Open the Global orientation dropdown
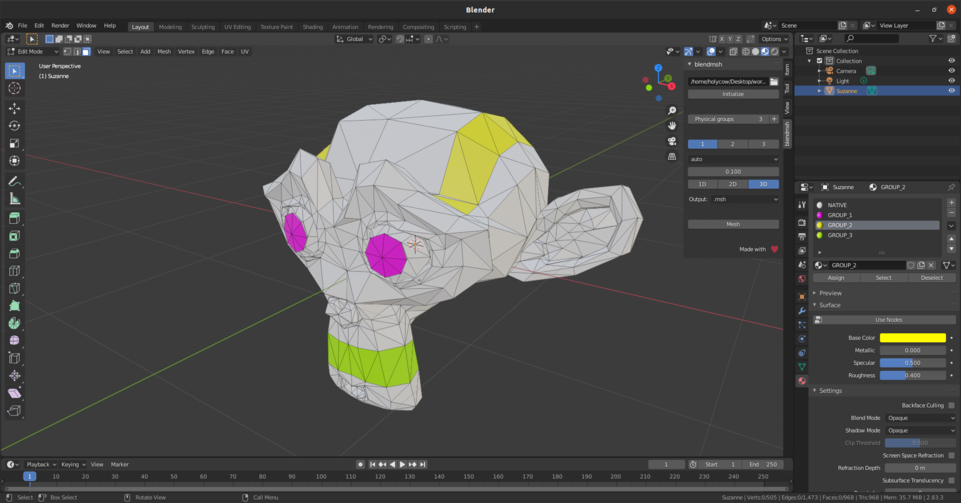This screenshot has height=503, width=961. tap(354, 39)
